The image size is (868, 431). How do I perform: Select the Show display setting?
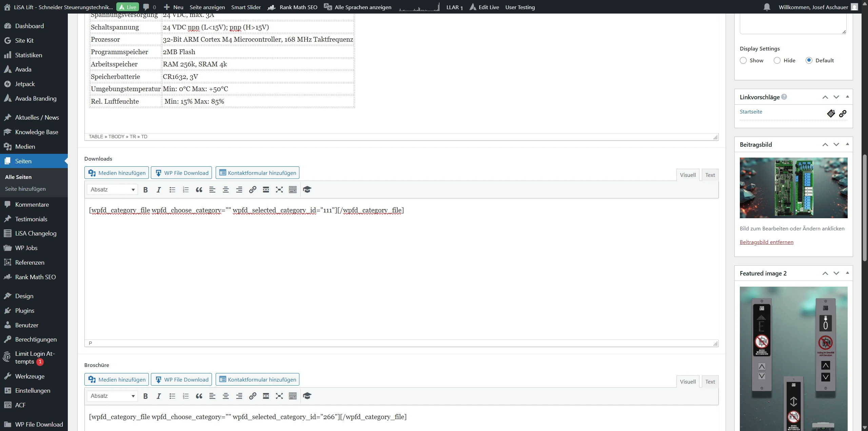pyautogui.click(x=743, y=60)
